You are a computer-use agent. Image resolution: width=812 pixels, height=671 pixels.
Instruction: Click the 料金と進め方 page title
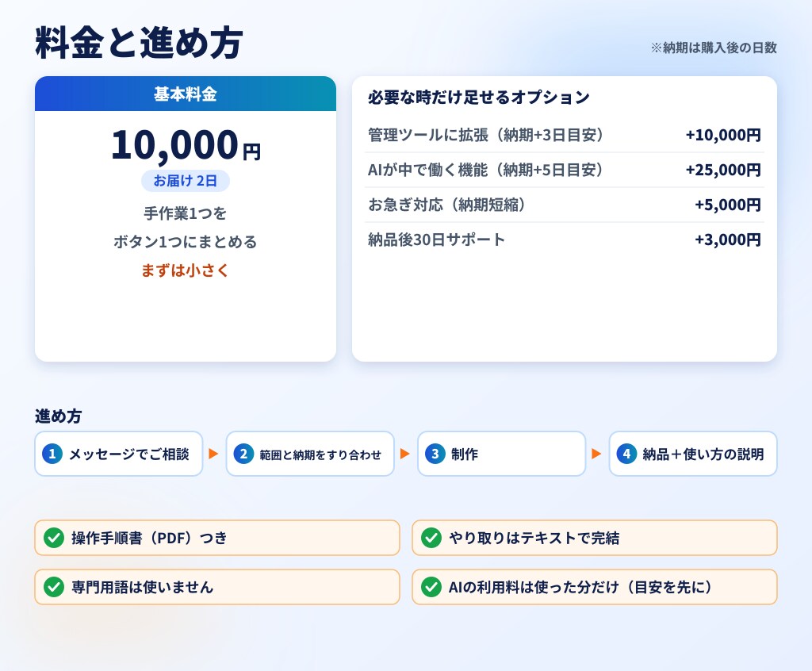pyautogui.click(x=139, y=43)
